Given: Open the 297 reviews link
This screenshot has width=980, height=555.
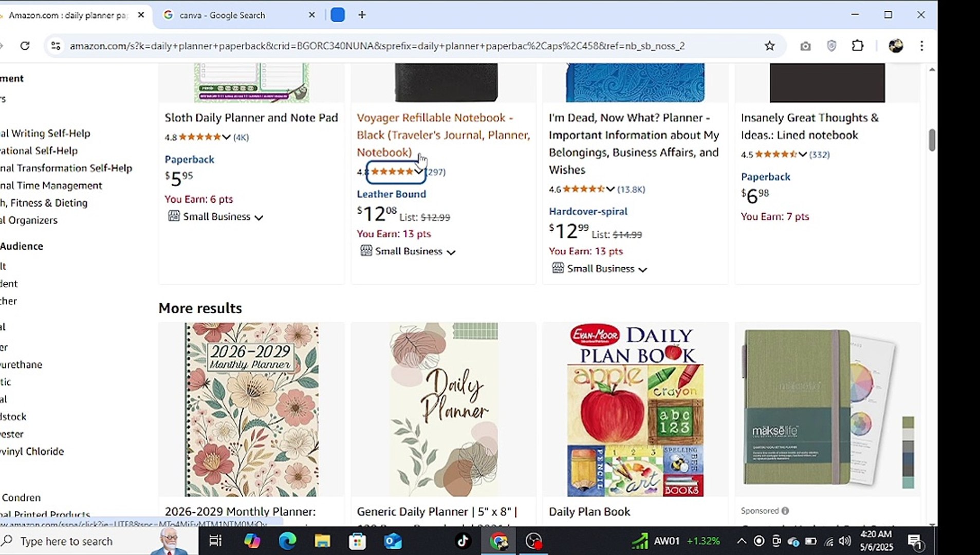Looking at the screenshot, I should (436, 172).
